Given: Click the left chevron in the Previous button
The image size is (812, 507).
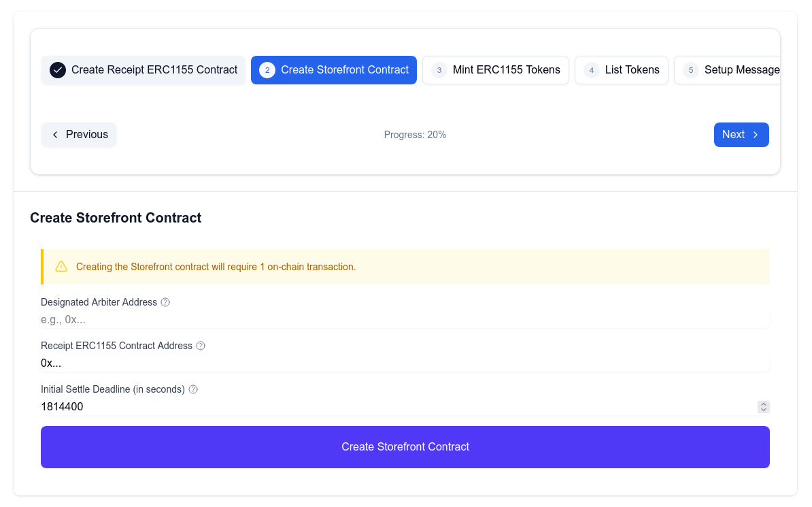Looking at the screenshot, I should [55, 135].
